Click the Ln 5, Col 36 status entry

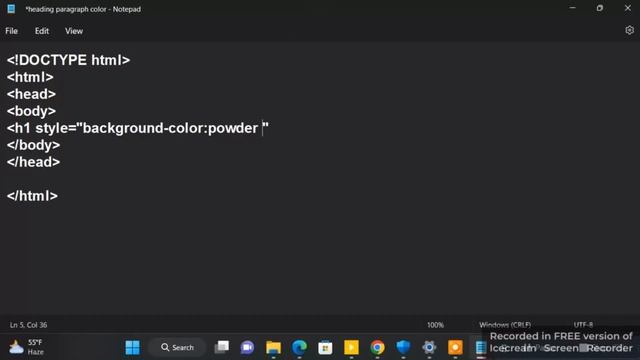pyautogui.click(x=28, y=325)
